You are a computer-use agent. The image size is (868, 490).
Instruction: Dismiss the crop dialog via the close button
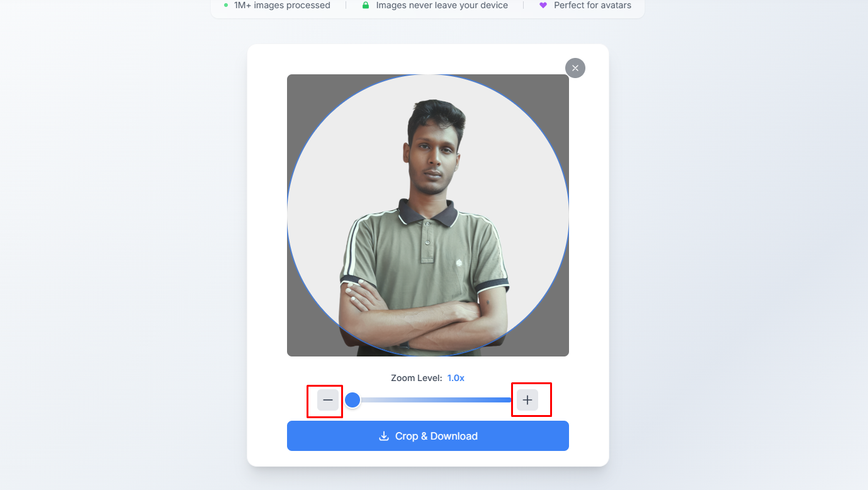pos(575,67)
